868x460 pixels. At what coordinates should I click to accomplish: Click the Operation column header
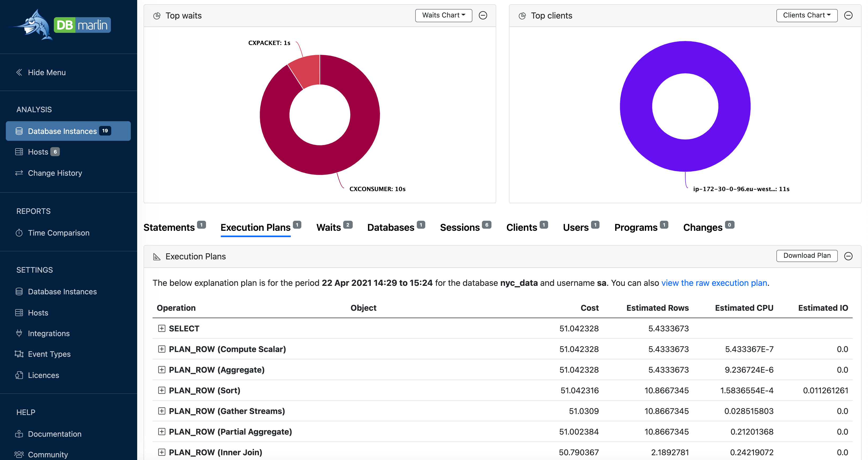176,308
